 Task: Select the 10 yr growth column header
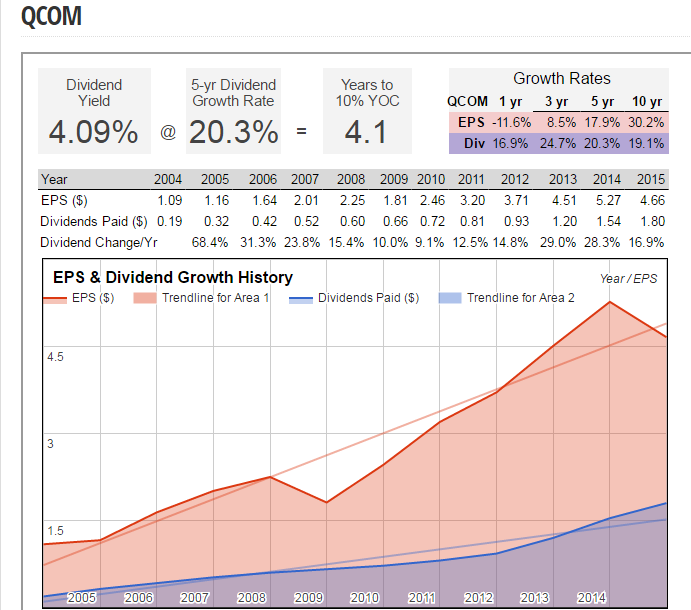point(647,101)
